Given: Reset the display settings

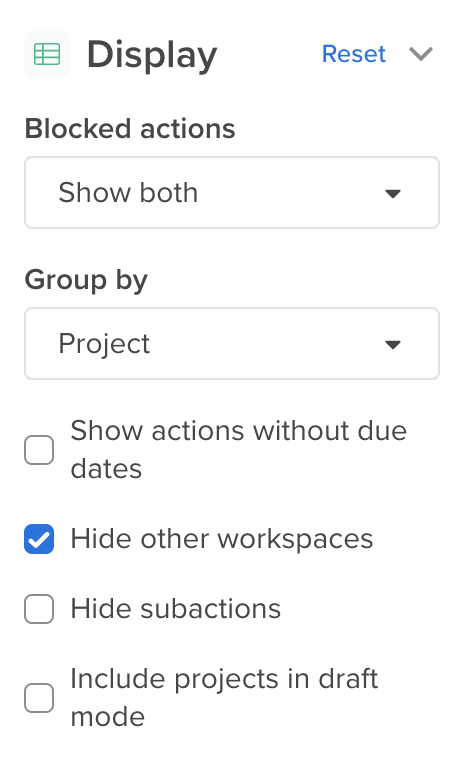Looking at the screenshot, I should 353,54.
